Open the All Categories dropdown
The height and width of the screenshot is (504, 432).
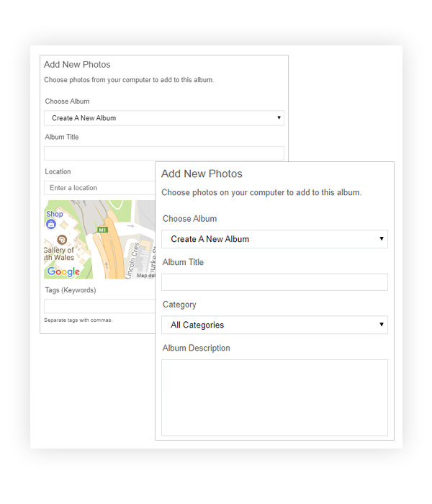click(274, 325)
